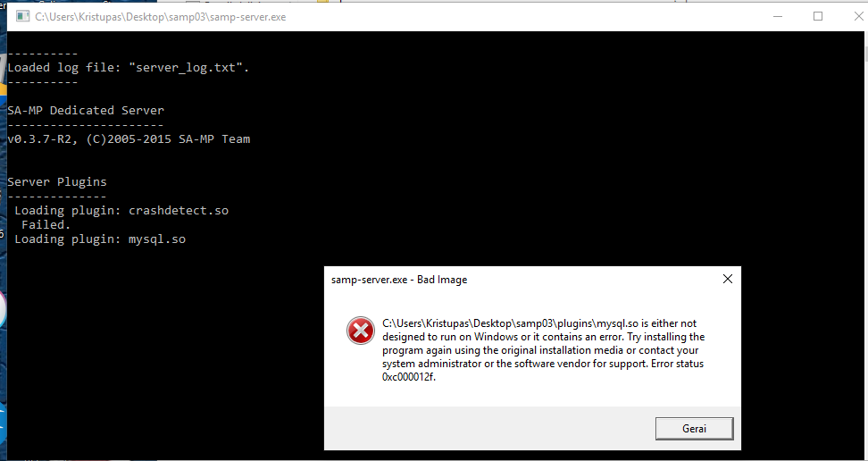This screenshot has height=461, width=868.
Task: Click the error status code 0xc000012f
Action: coord(408,377)
